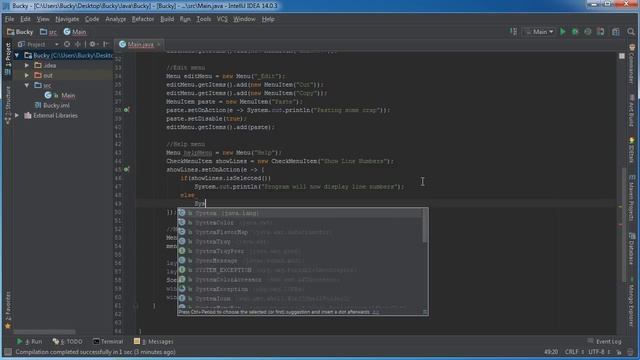The height and width of the screenshot is (360, 640).
Task: Open the File menu
Action: [x=9, y=19]
